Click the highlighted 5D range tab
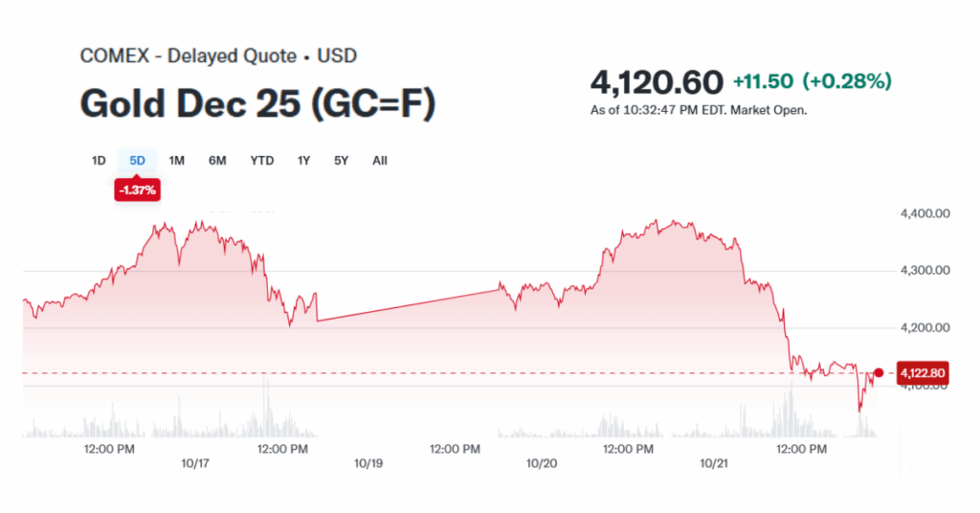The image size is (980, 513). point(137,161)
